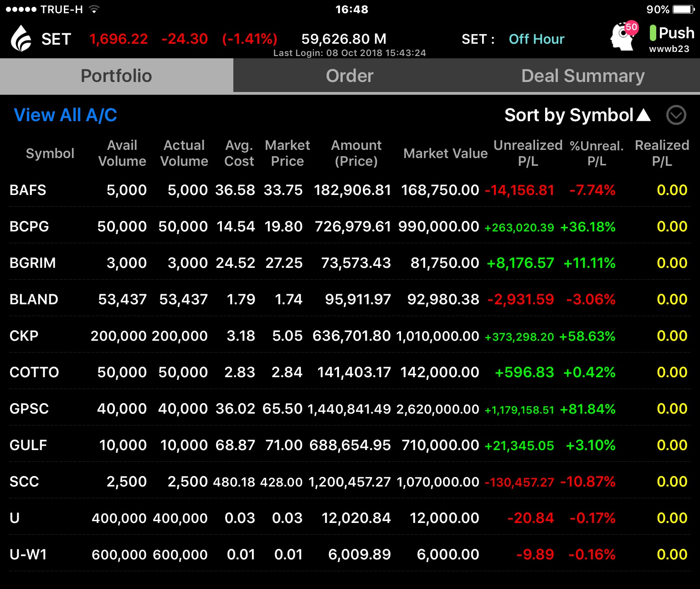Image resolution: width=700 pixels, height=589 pixels.
Task: Tap U-W1 market value 6,000.00
Action: 448,554
